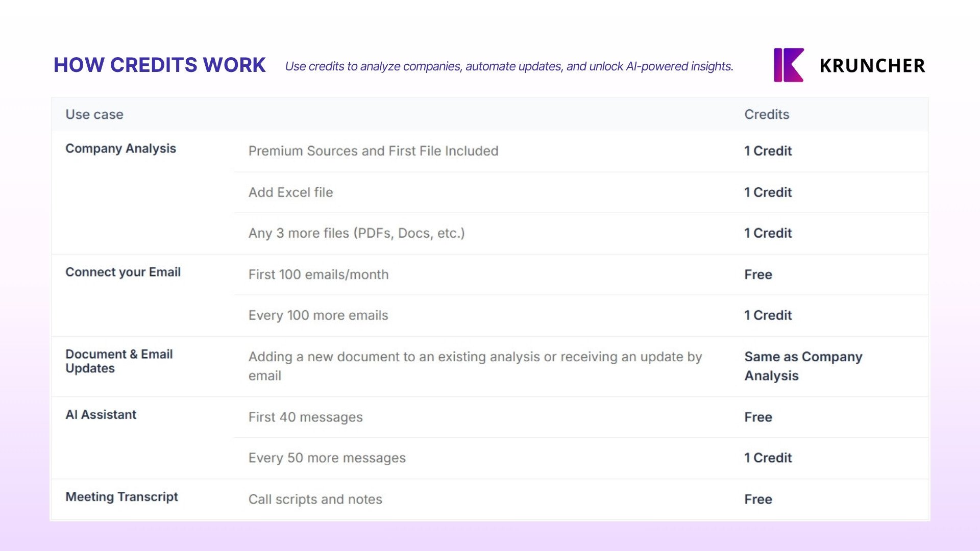This screenshot has width=980, height=551.
Task: Click Any 3 more files row text
Action: 356,233
